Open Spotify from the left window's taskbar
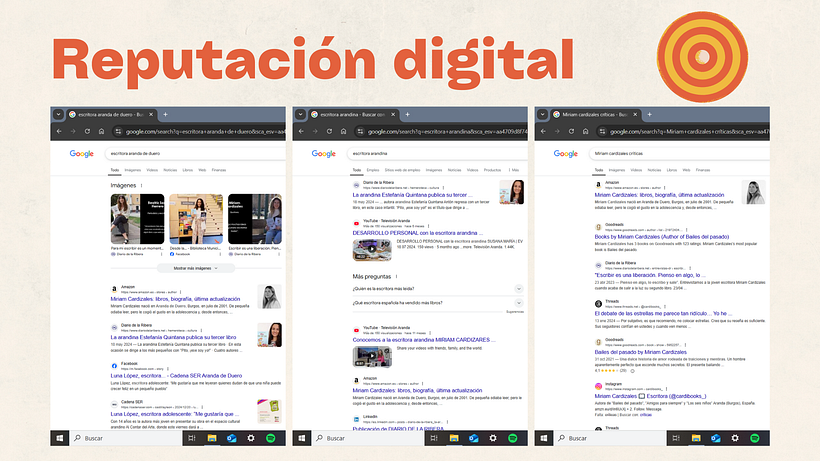 coord(270,438)
